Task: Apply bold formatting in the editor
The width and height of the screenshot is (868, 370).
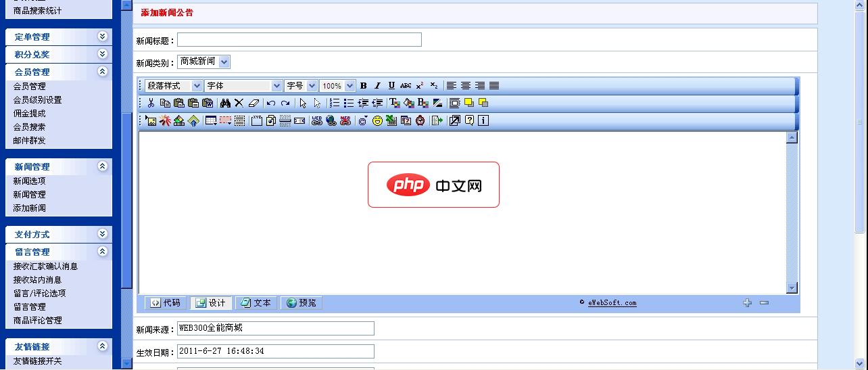Action: 363,86
